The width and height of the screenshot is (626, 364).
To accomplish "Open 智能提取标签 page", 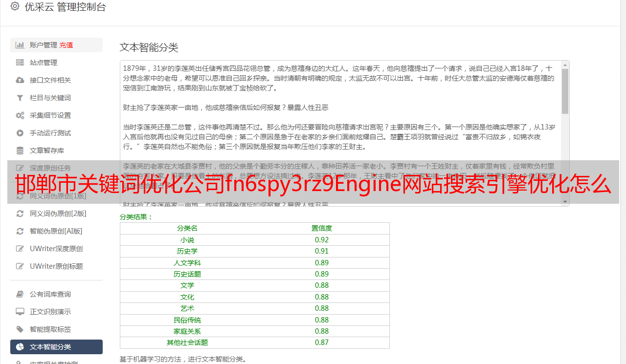I will point(56,329).
